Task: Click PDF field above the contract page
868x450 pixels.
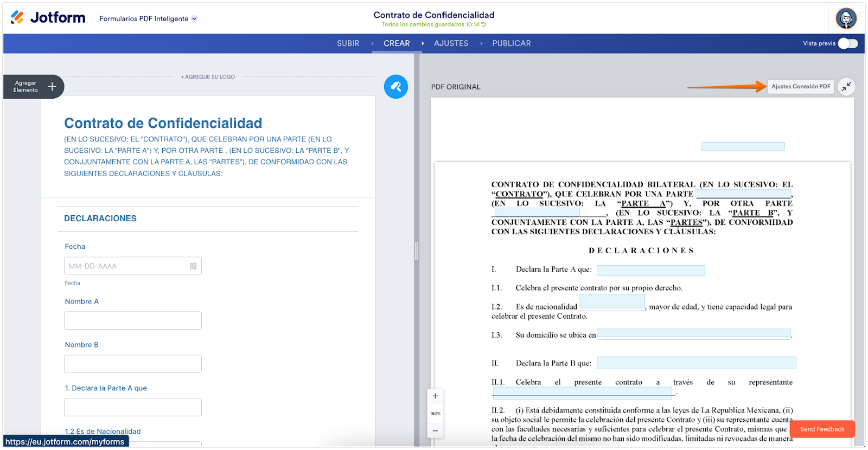Action: tap(743, 146)
